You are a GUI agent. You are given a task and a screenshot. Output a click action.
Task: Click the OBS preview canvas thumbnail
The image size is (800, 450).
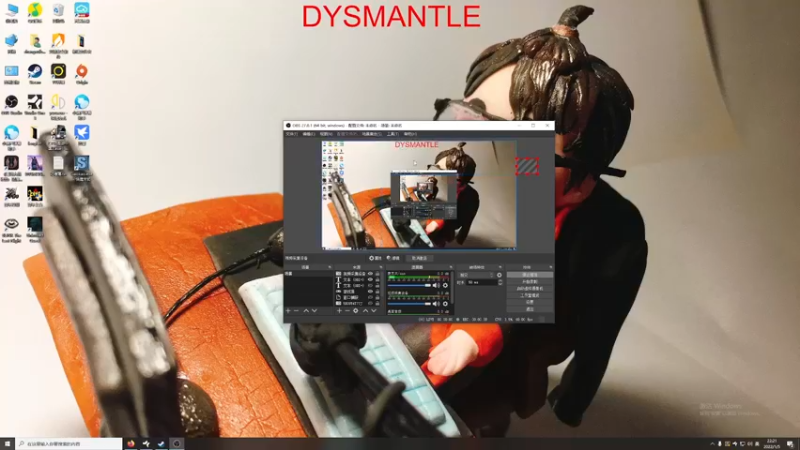coord(419,195)
